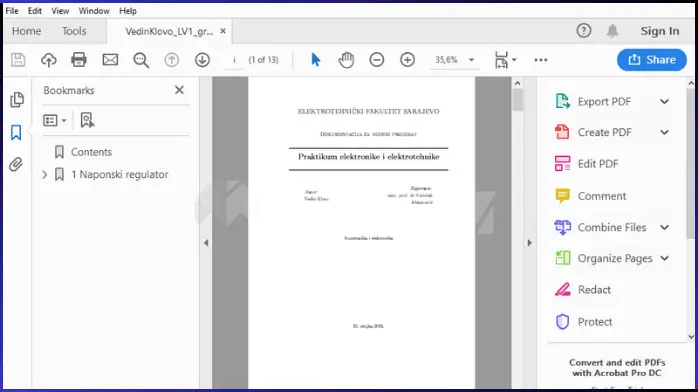Image resolution: width=698 pixels, height=392 pixels.
Task: Open the fit page scrolling options icon
Action: click(x=505, y=60)
